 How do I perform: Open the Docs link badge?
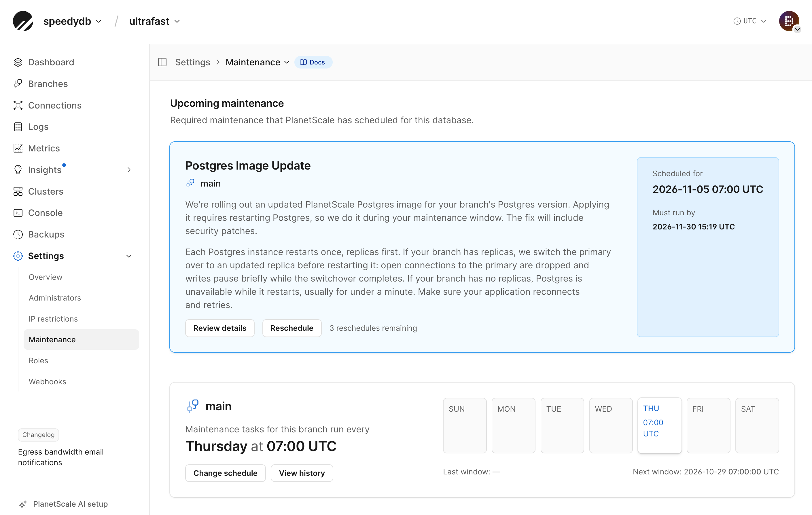pyautogui.click(x=313, y=62)
